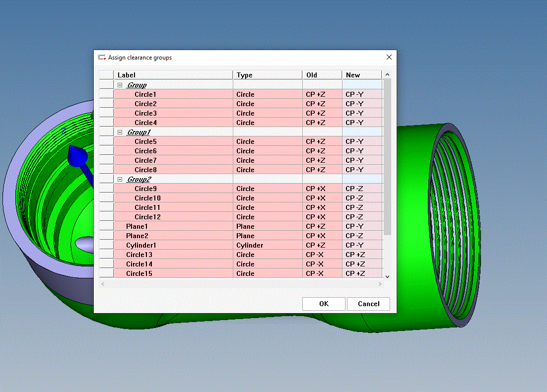Click the horizontal scrollbar left arrow
This screenshot has height=392, width=547.
tap(103, 284)
